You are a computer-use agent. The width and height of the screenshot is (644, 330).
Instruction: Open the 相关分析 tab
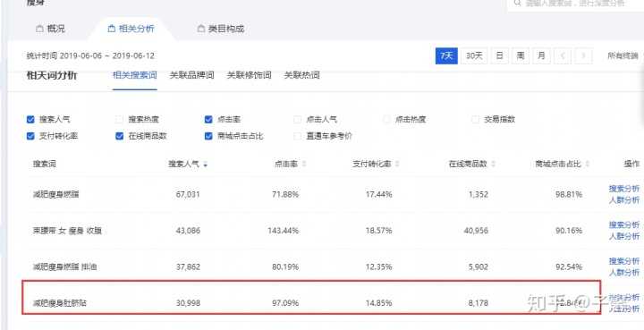[131, 29]
